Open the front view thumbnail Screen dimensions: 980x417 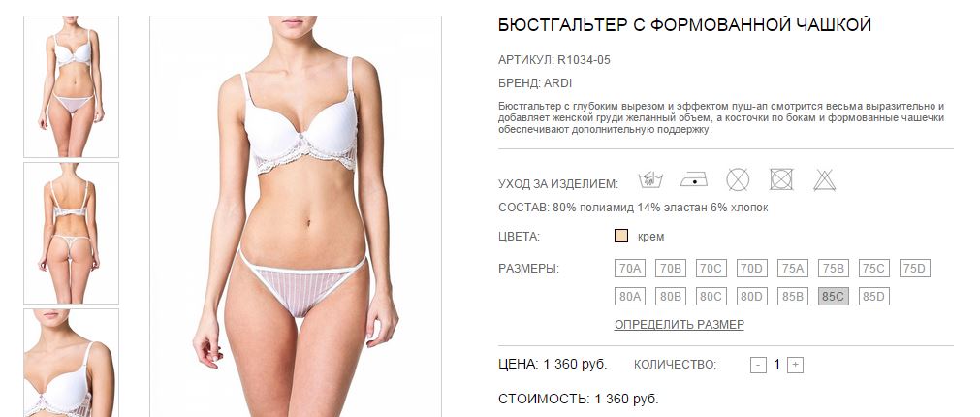[72, 87]
